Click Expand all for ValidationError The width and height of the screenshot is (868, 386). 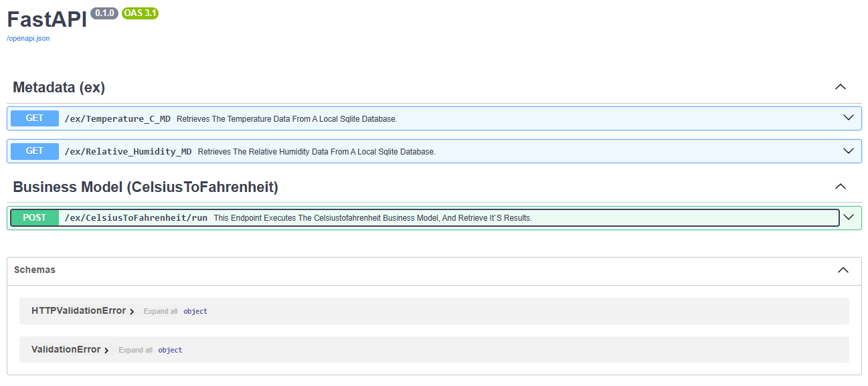135,350
